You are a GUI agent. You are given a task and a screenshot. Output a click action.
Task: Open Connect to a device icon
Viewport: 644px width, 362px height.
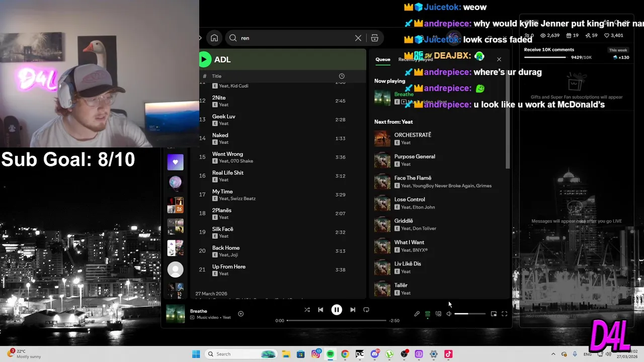tap(438, 314)
